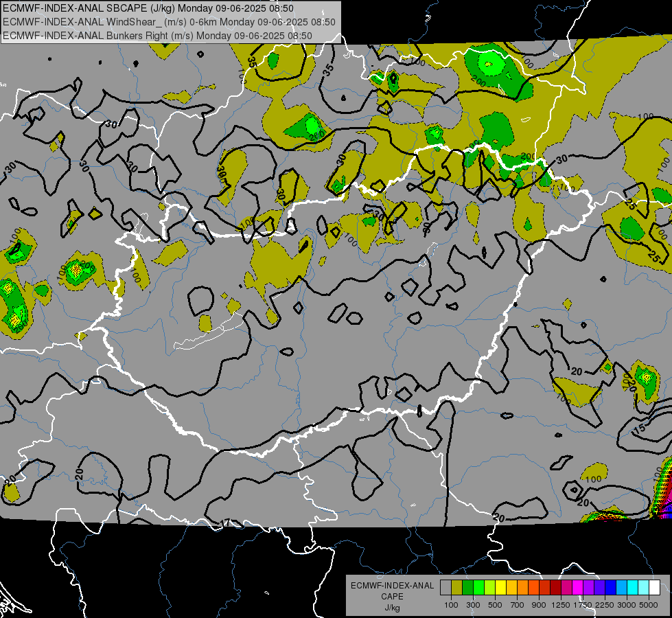
Task: Pick the bright magenta legend swatch
Action: (x=578, y=587)
